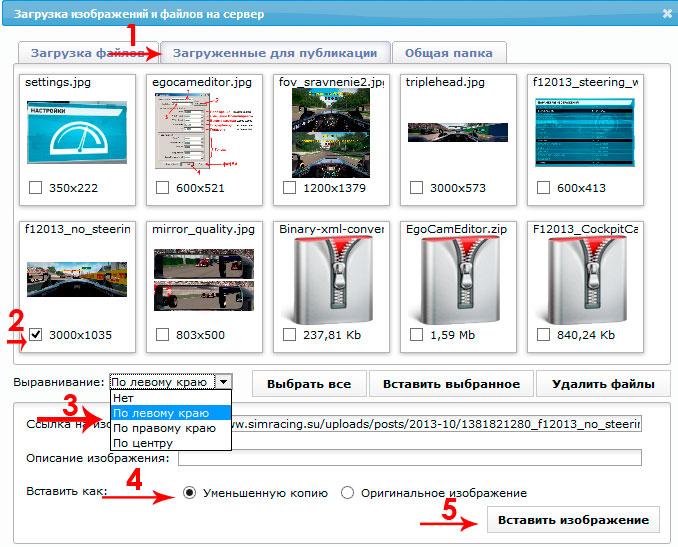Screen dimensions: 678x547
Task: Select the Оригинальное изображение radio button
Action: click(348, 492)
